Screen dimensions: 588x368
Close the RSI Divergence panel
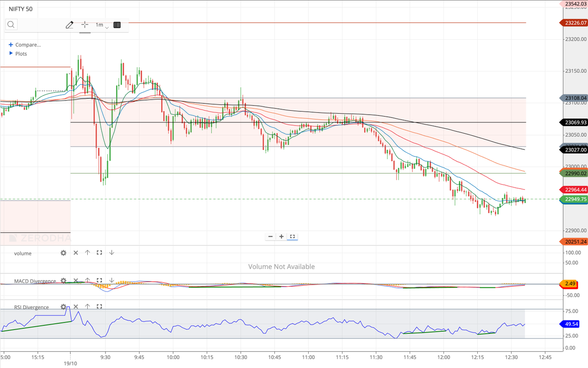(x=75, y=307)
